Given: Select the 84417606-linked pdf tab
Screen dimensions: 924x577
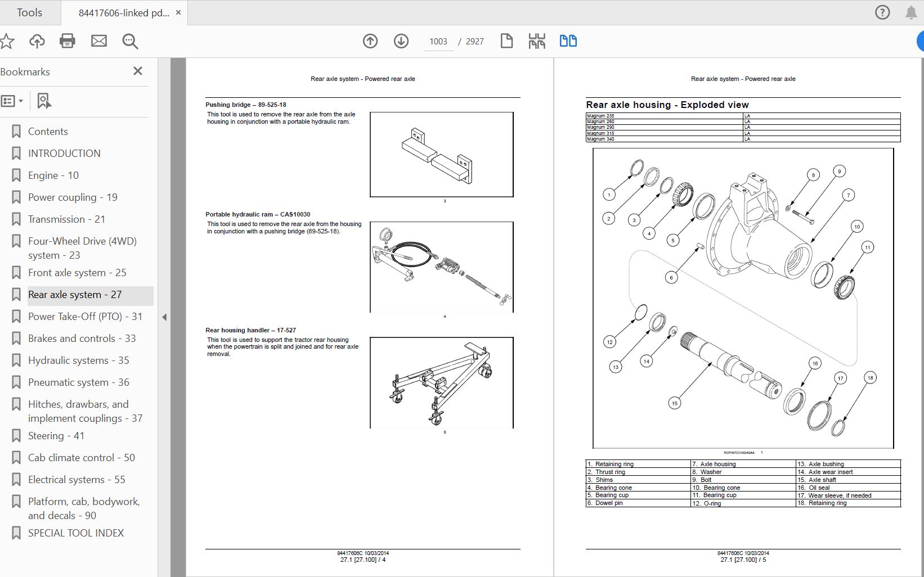Looking at the screenshot, I should (124, 13).
